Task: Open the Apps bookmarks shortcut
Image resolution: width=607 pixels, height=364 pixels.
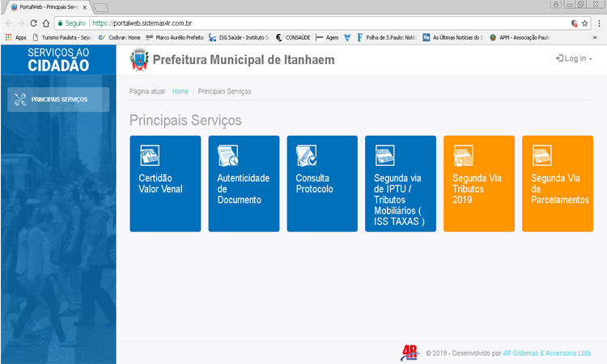Action: point(15,37)
